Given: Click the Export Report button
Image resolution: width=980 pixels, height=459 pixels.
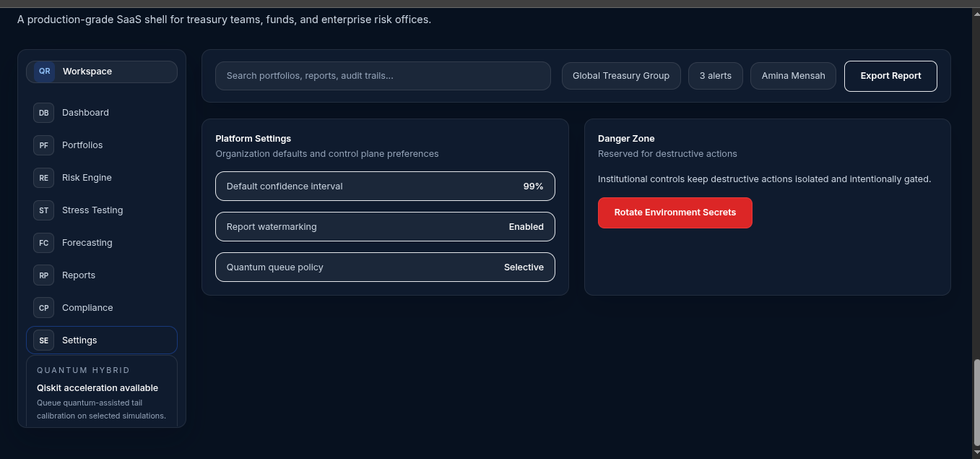Looking at the screenshot, I should point(890,76).
